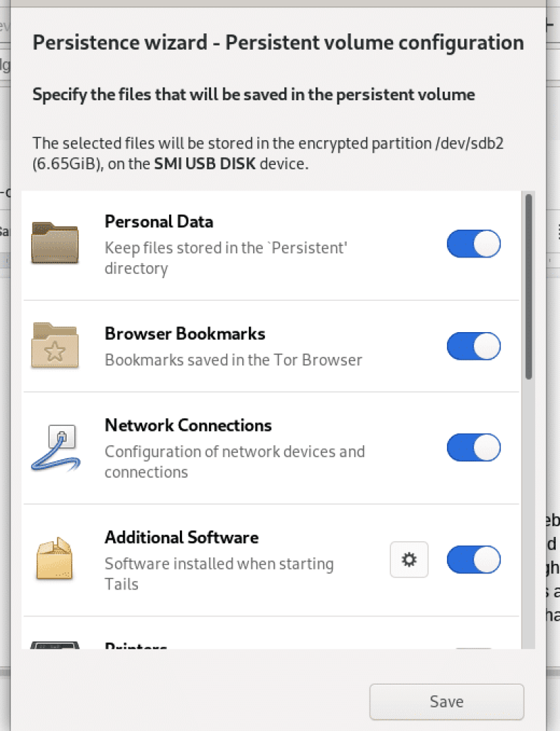Turn off Browser Bookmarks switch
The height and width of the screenshot is (731, 560).
click(473, 346)
